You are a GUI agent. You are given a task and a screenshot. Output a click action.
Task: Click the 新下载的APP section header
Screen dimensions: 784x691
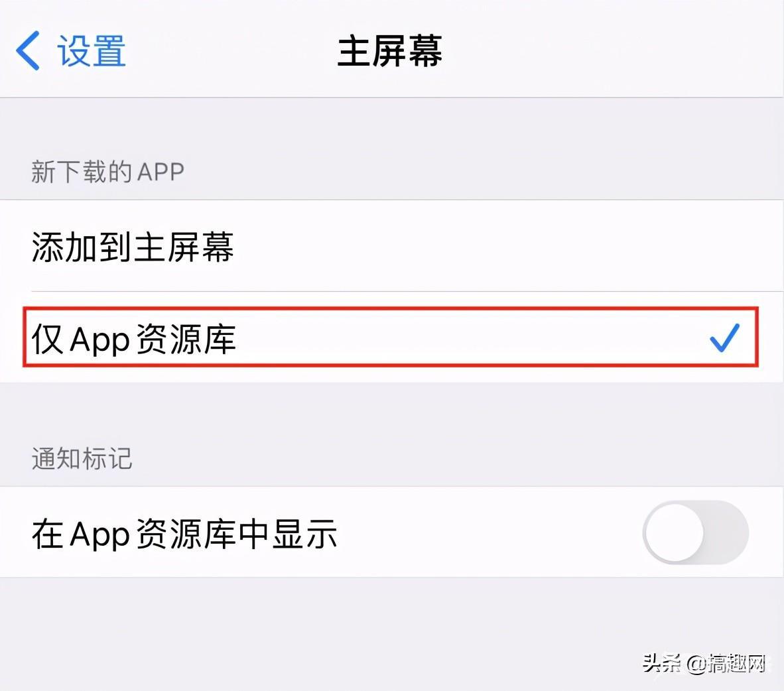click(x=108, y=172)
